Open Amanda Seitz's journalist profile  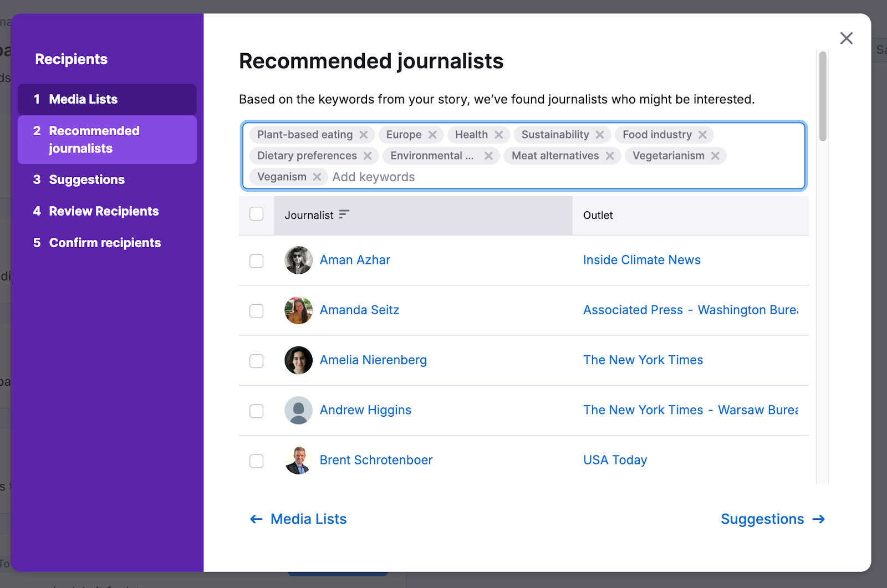359,310
